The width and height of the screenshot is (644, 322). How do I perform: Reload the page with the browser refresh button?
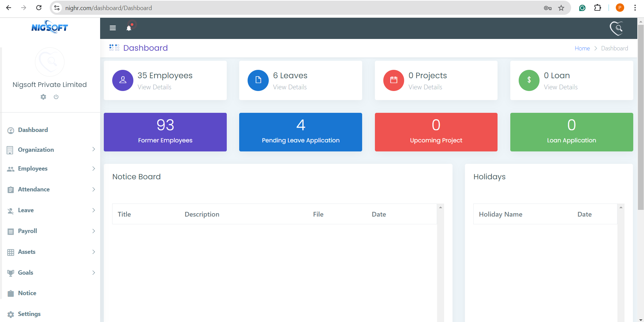[x=39, y=8]
